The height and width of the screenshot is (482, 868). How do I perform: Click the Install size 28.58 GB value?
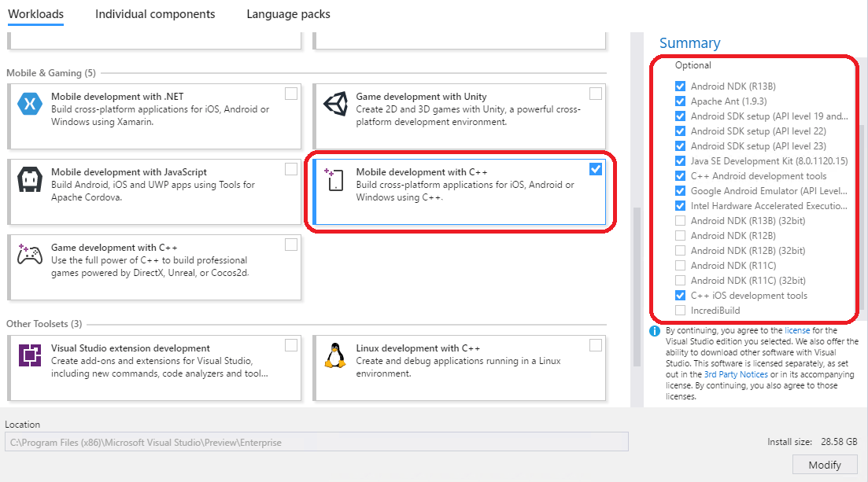tap(839, 442)
